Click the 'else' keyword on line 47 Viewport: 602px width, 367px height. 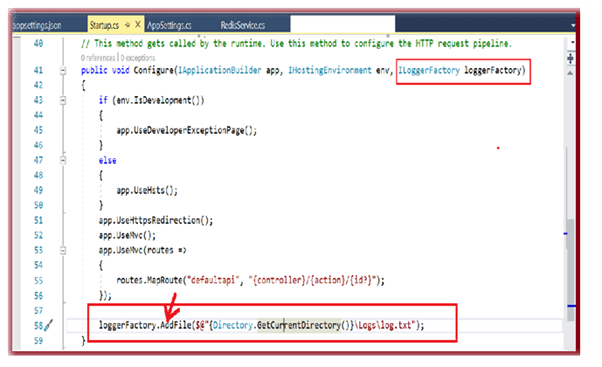[108, 160]
